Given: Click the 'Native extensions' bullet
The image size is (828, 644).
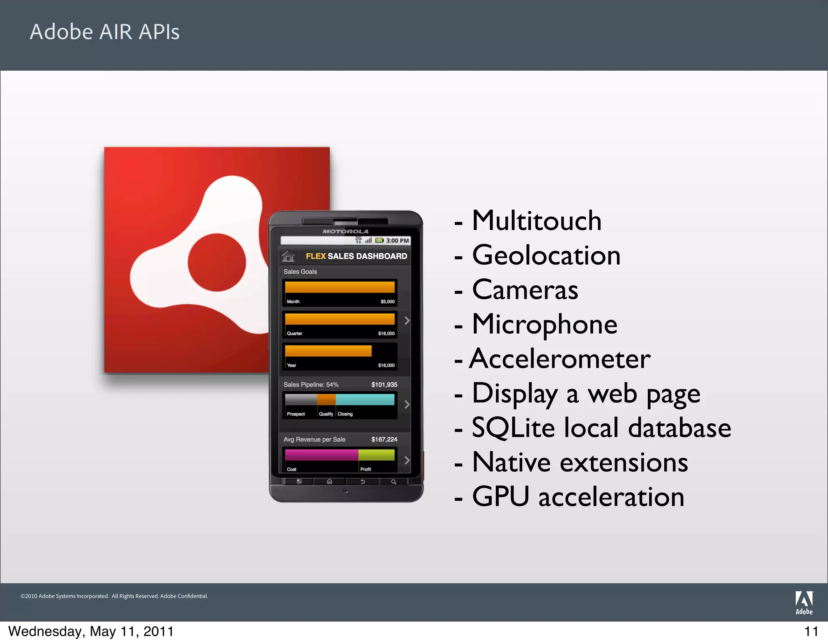Looking at the screenshot, I should (x=580, y=462).
